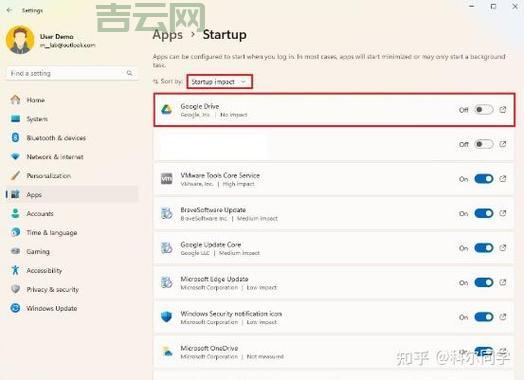
Task: Open the Sort by Startup impact dropdown
Action: (219, 82)
